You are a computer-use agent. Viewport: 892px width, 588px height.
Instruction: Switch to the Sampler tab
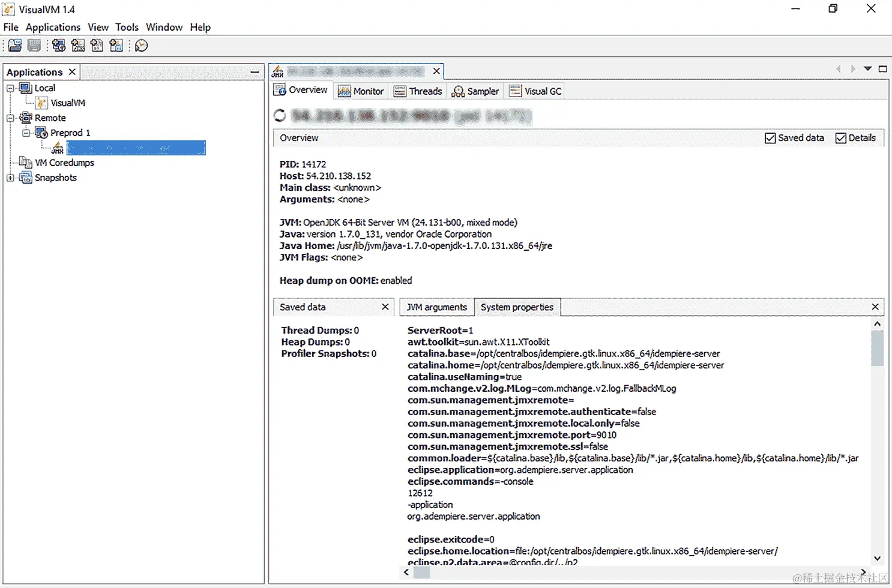pos(475,91)
